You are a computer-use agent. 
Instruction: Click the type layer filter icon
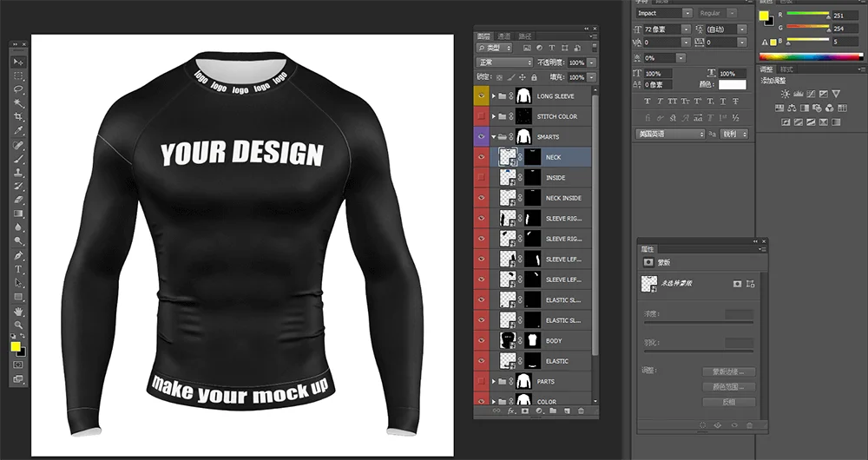click(x=552, y=48)
